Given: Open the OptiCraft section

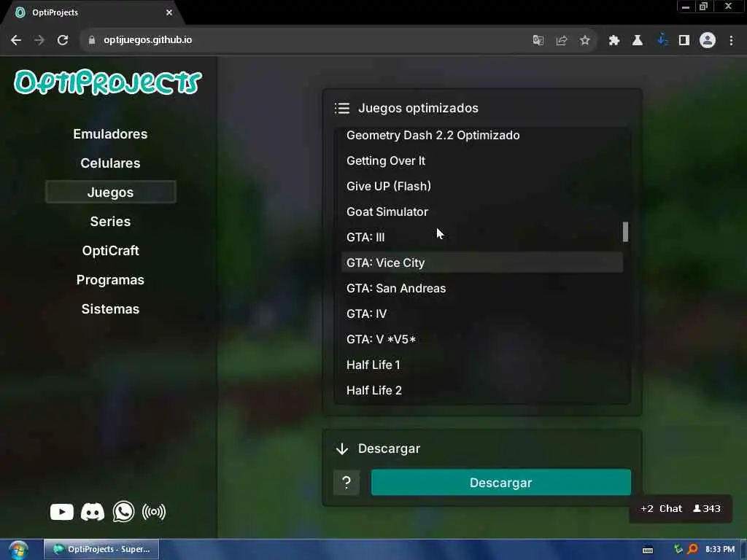Looking at the screenshot, I should point(111,251).
